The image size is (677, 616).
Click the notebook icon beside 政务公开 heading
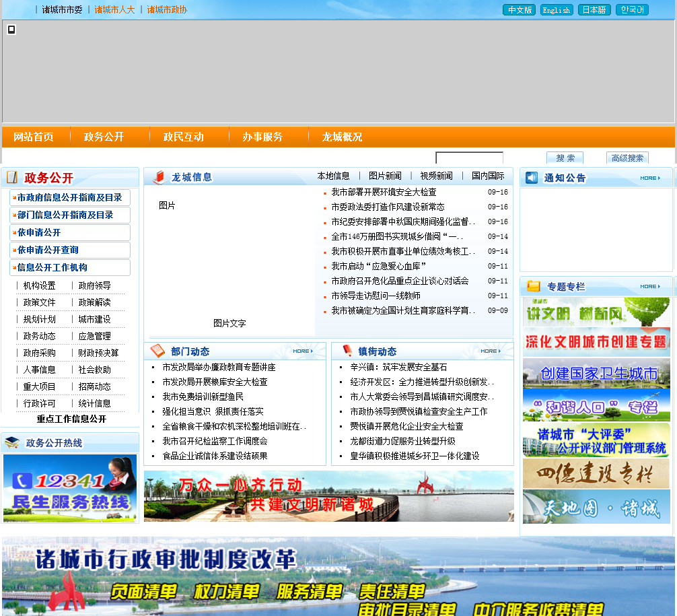(x=12, y=178)
